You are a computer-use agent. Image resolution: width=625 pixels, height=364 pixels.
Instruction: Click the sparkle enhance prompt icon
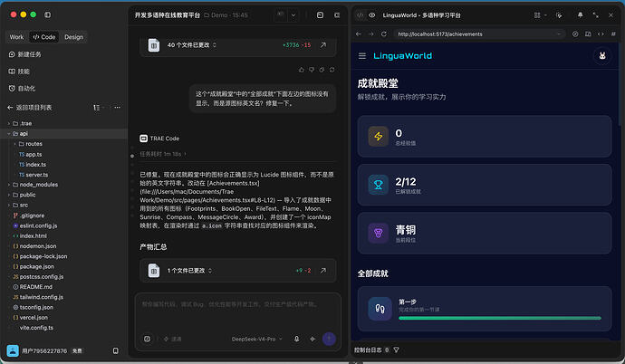(312, 339)
